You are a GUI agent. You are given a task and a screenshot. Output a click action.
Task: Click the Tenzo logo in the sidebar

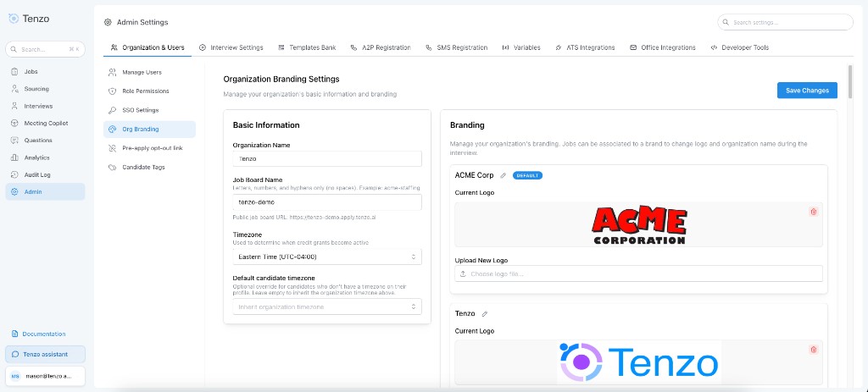pos(29,19)
